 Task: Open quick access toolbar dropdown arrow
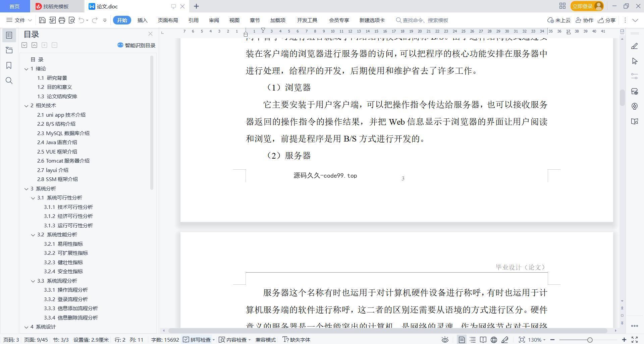(x=105, y=20)
